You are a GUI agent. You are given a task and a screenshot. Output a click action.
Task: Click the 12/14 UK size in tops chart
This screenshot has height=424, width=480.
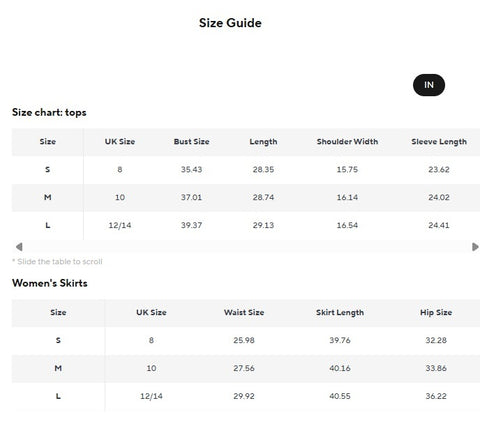[120, 225]
